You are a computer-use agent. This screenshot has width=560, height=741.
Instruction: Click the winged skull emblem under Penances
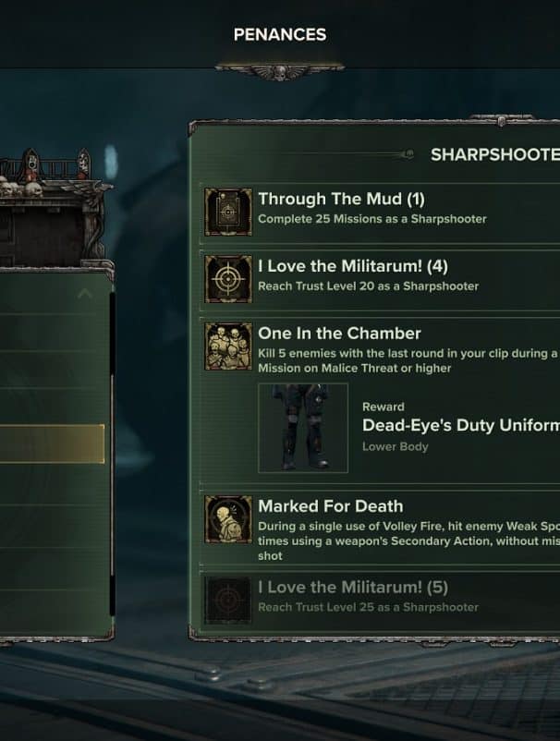[280, 72]
